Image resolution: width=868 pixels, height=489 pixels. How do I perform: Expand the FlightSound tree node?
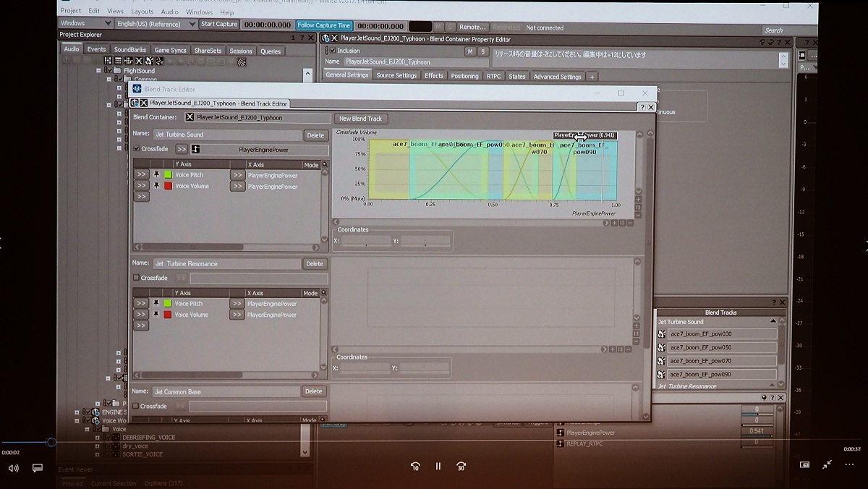click(98, 71)
